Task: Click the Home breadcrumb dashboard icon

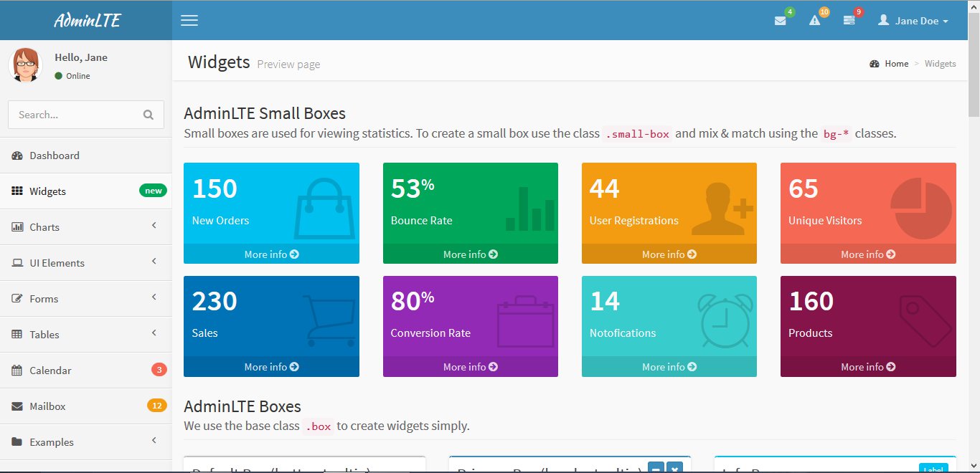Action: point(875,64)
